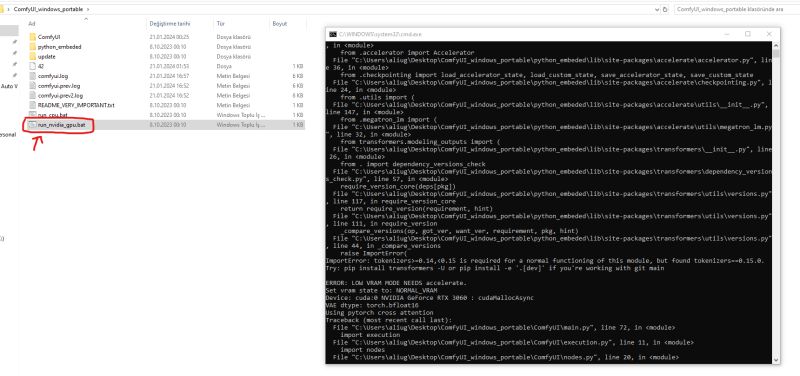Select the python_embeded folder name
This screenshot has width=800, height=376.
click(60, 46)
